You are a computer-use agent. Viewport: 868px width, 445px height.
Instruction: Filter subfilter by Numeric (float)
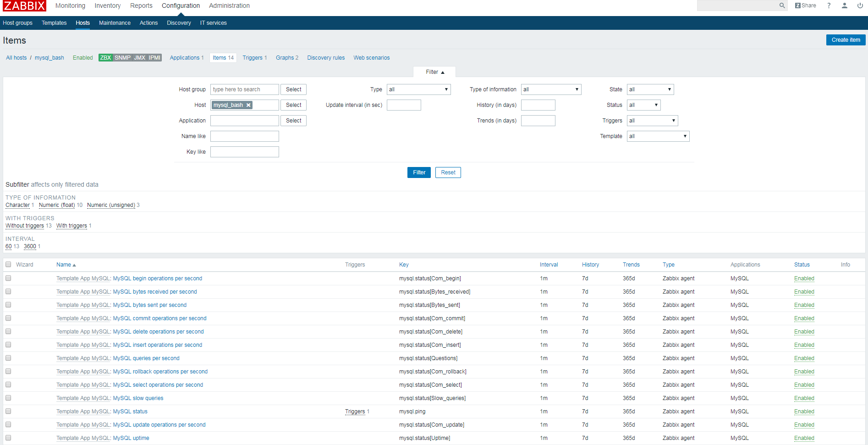click(57, 205)
